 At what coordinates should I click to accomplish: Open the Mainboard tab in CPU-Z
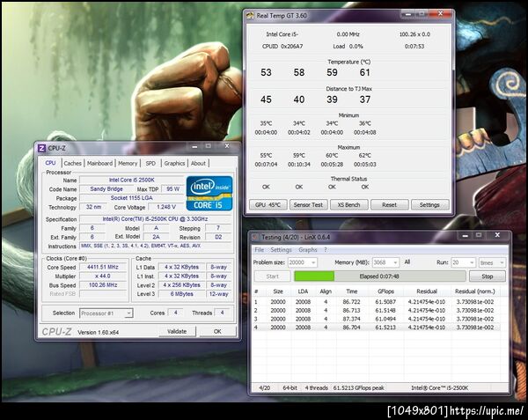[x=99, y=164]
